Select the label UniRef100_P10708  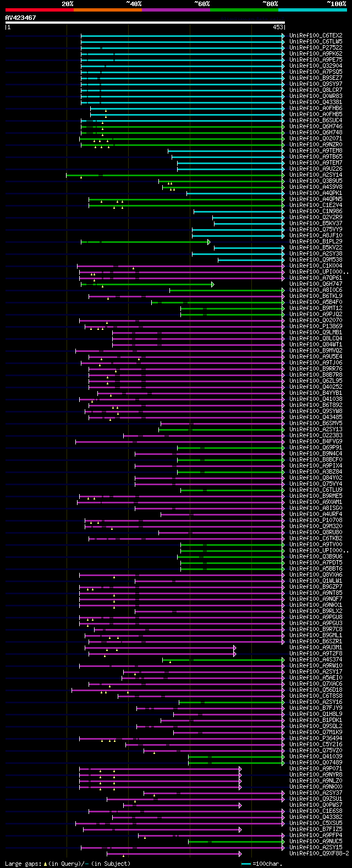pos(316,520)
